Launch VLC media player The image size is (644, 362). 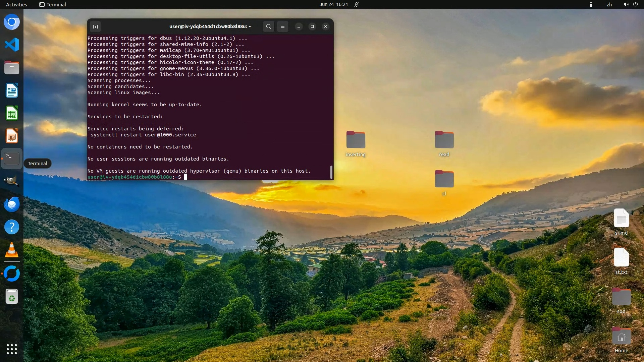click(x=12, y=250)
